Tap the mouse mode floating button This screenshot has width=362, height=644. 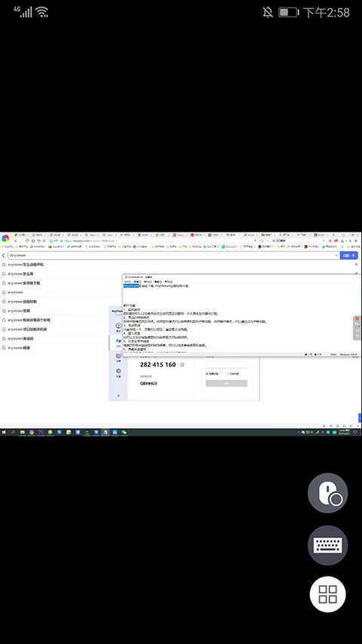pyautogui.click(x=327, y=492)
